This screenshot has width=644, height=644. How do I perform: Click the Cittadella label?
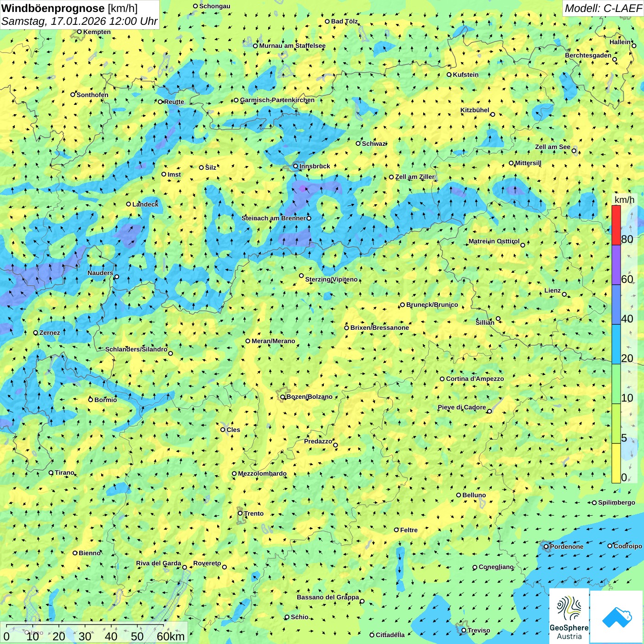(x=390, y=635)
